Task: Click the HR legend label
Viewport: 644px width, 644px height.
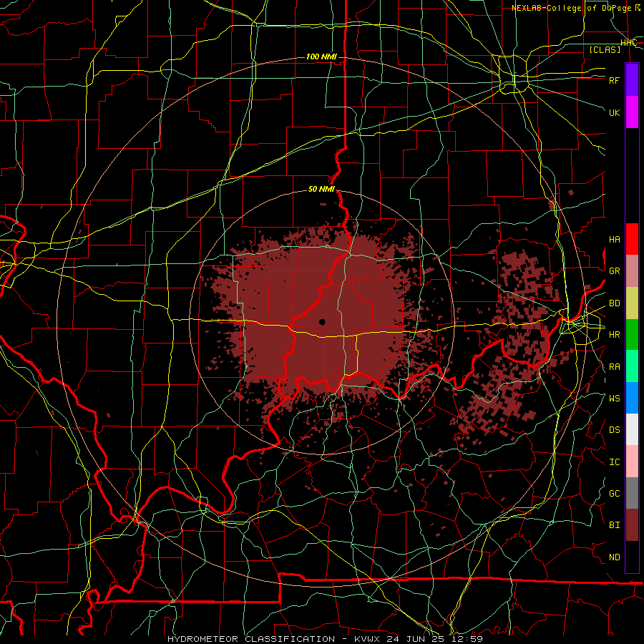Action: pyautogui.click(x=614, y=335)
